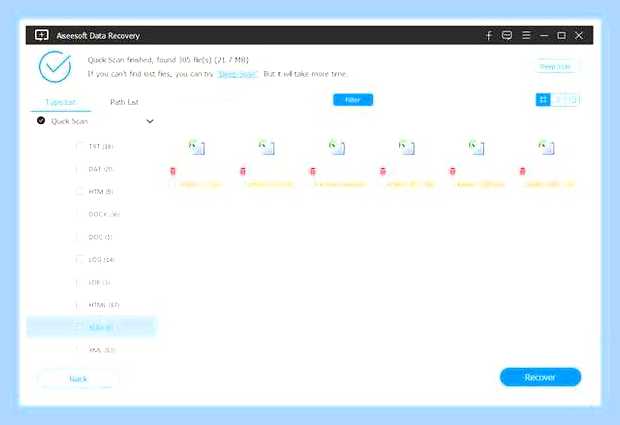Switch to the Path List tab

pyautogui.click(x=124, y=102)
